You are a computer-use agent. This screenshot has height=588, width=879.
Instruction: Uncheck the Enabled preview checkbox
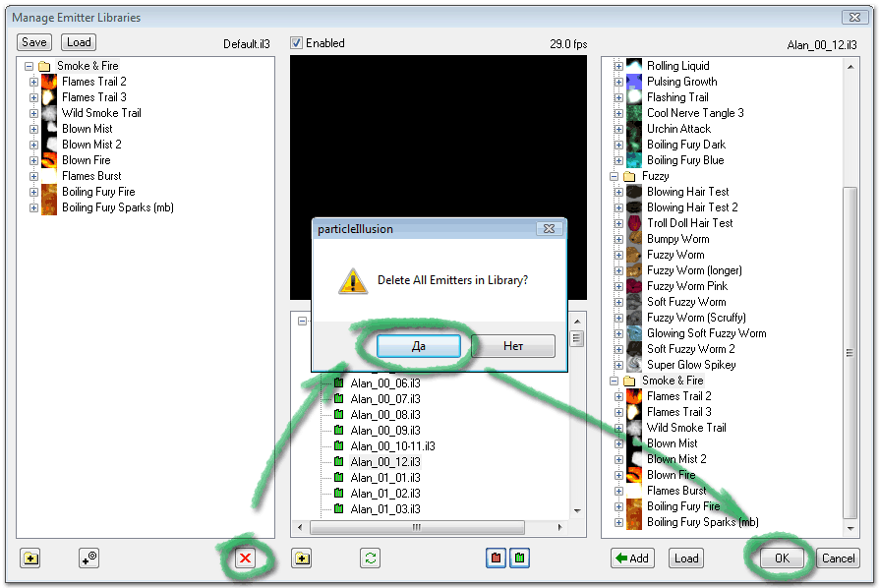click(x=297, y=43)
